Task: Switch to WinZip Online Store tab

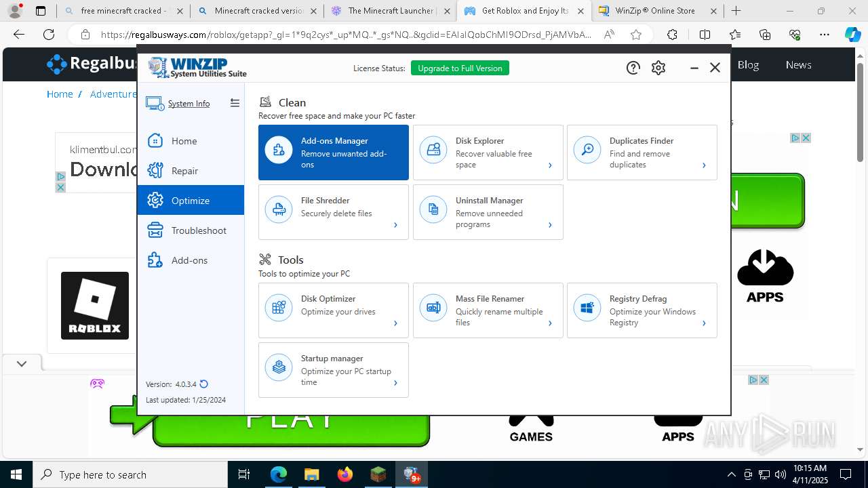Action: point(658,11)
